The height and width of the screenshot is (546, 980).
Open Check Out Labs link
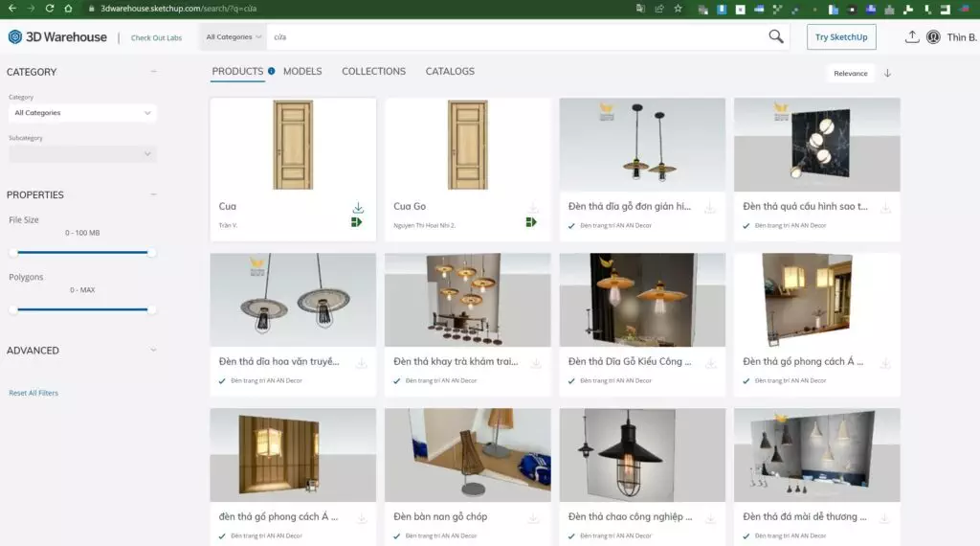[x=156, y=37]
